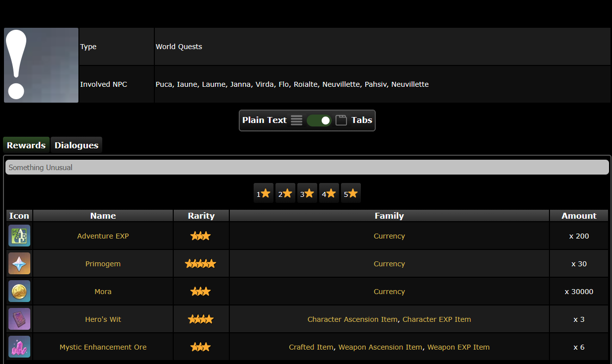Filter rewards by 3 star rarity
This screenshot has height=364, width=612.
tap(307, 193)
